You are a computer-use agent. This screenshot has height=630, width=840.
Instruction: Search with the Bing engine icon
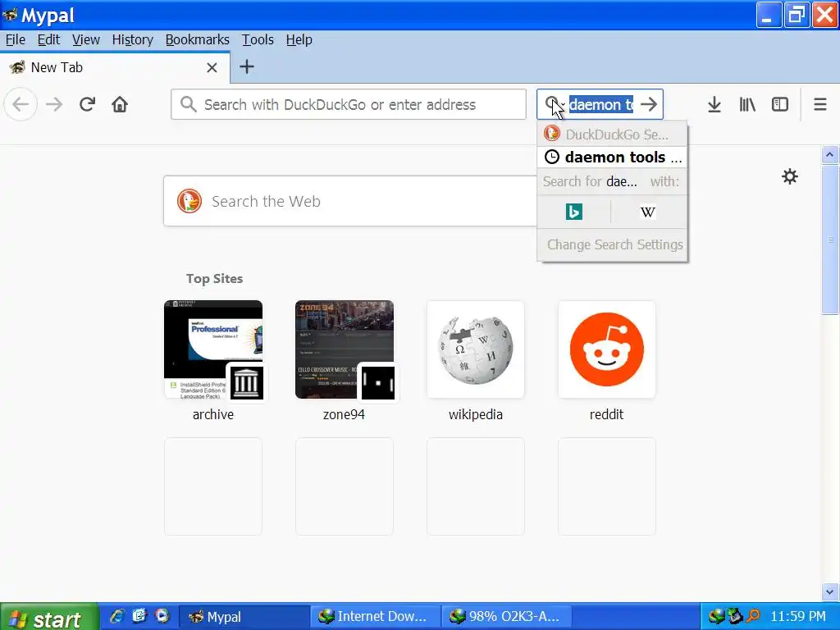pos(573,212)
